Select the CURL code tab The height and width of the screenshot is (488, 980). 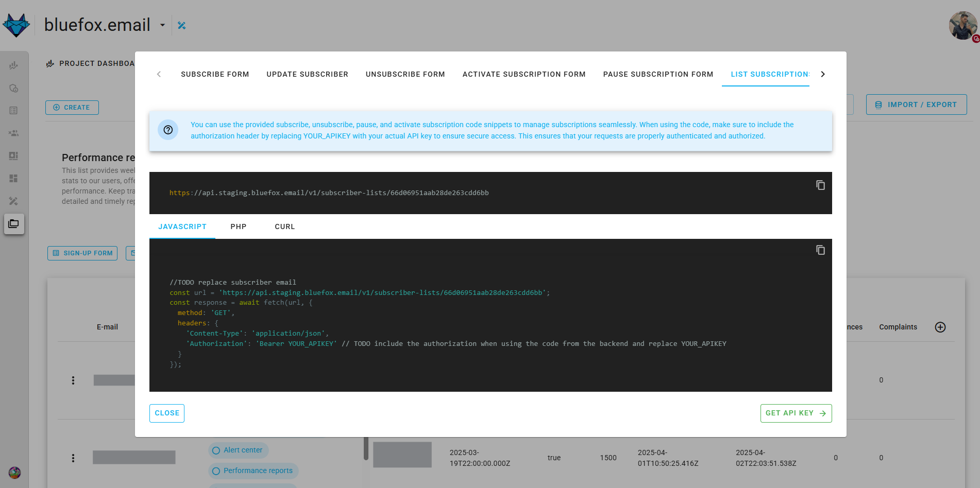pos(285,226)
